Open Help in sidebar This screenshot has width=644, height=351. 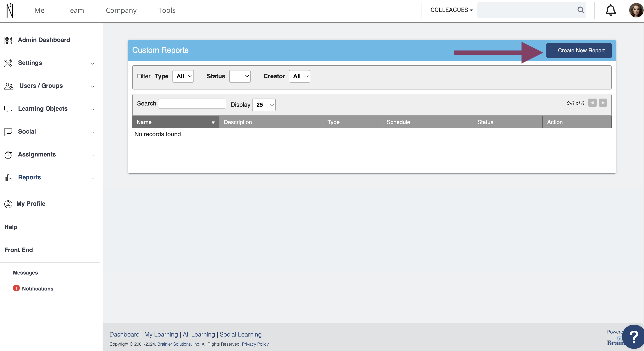point(11,227)
